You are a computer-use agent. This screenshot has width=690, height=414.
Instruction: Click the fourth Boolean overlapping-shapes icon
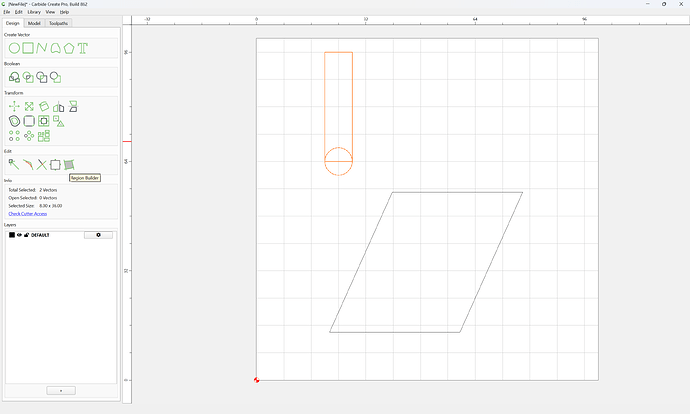click(x=55, y=77)
